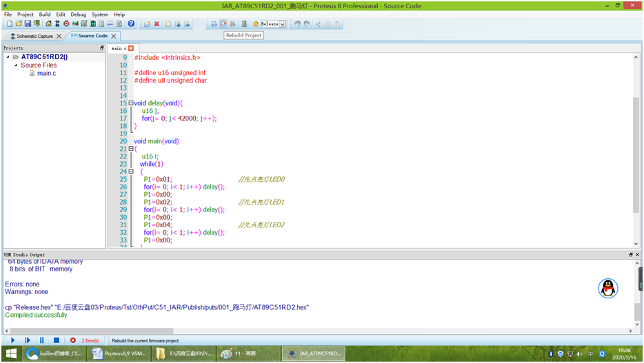Close the main.c editor tab
644x363 pixels.
click(131, 48)
